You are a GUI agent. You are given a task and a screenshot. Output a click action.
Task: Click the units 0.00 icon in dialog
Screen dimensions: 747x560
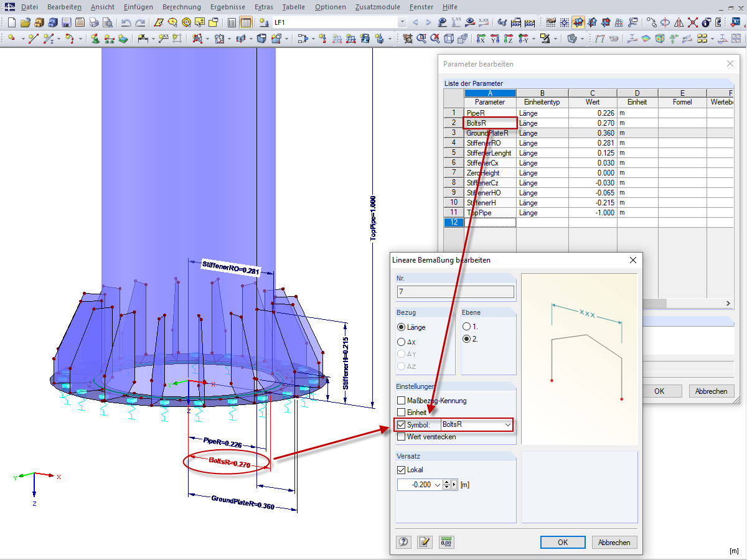tap(446, 542)
